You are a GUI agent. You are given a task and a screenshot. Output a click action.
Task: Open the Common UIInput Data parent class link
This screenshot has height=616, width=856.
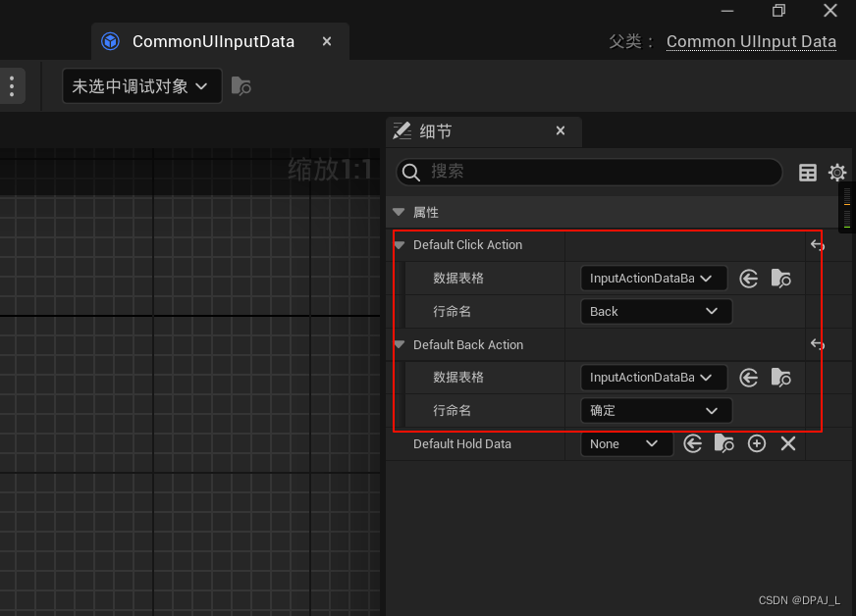click(751, 41)
